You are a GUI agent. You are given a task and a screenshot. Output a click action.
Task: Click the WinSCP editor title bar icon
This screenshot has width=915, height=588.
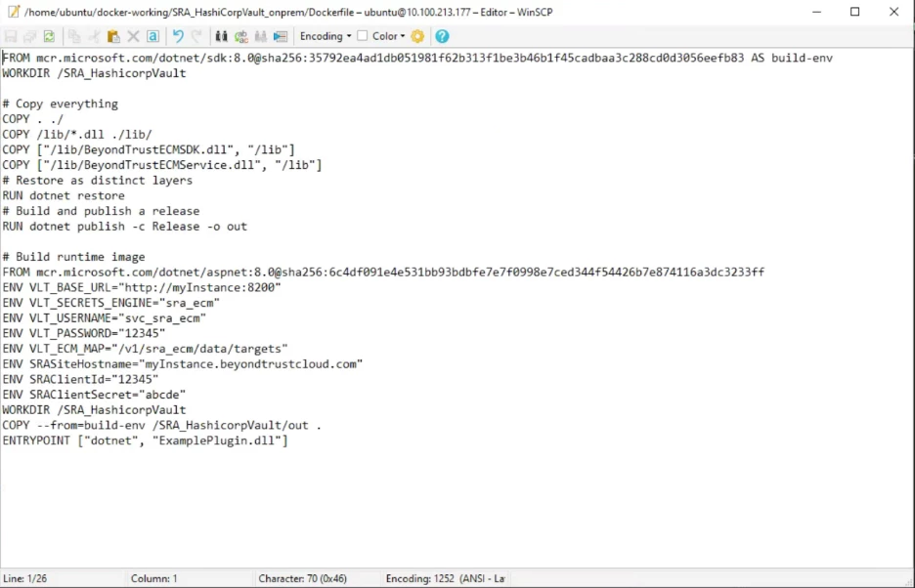coord(13,12)
